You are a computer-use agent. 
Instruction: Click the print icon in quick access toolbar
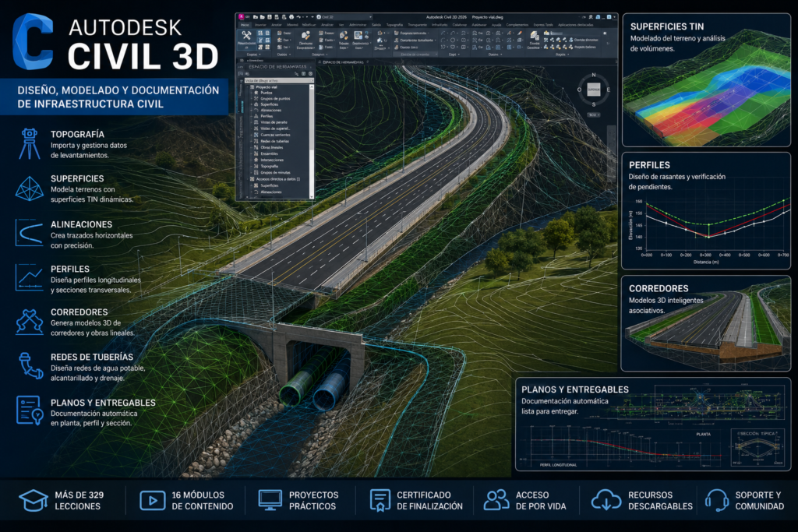pos(291,17)
